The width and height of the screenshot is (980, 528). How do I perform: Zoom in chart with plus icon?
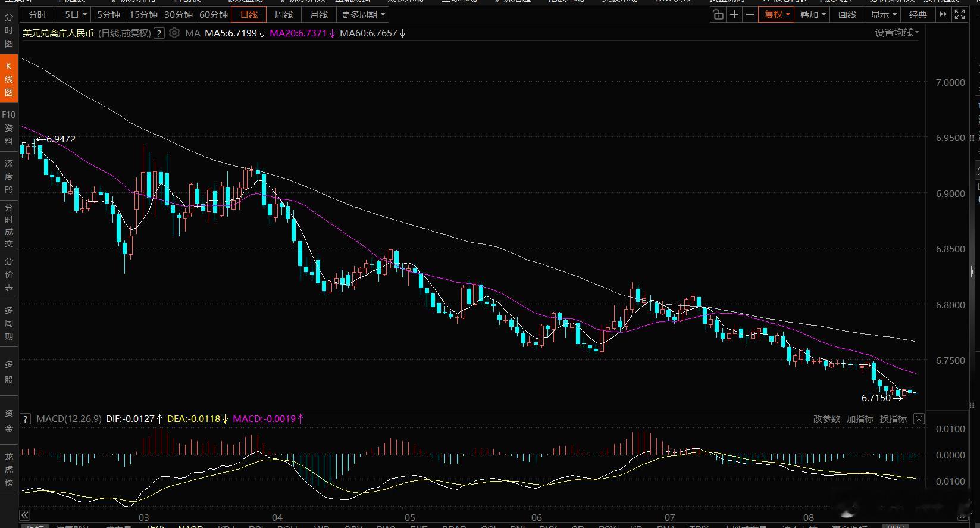coord(734,14)
